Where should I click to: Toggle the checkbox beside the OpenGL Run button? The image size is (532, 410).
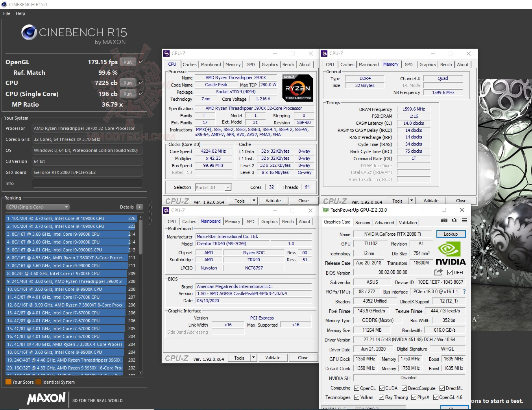click(x=141, y=62)
